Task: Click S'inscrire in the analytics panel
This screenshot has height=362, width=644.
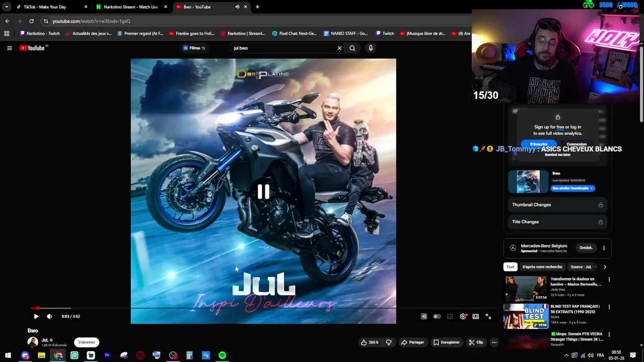Action: (x=538, y=144)
